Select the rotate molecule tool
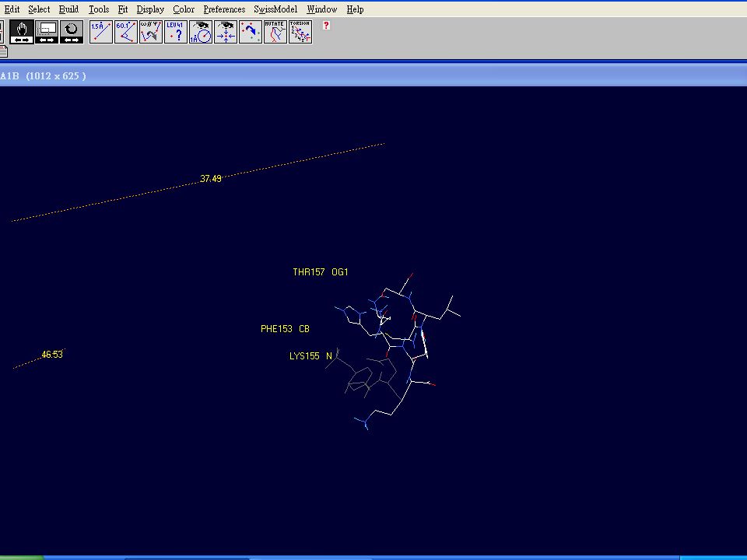This screenshot has width=747, height=560. 72,32
